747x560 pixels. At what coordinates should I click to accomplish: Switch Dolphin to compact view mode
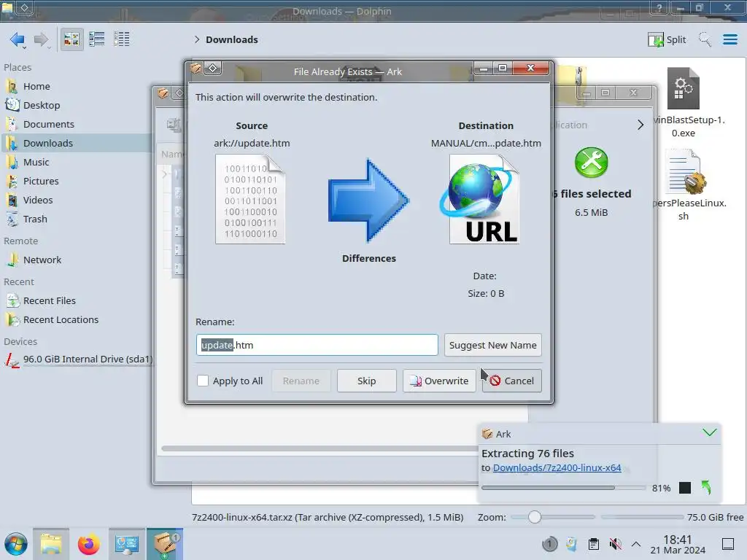tap(97, 39)
